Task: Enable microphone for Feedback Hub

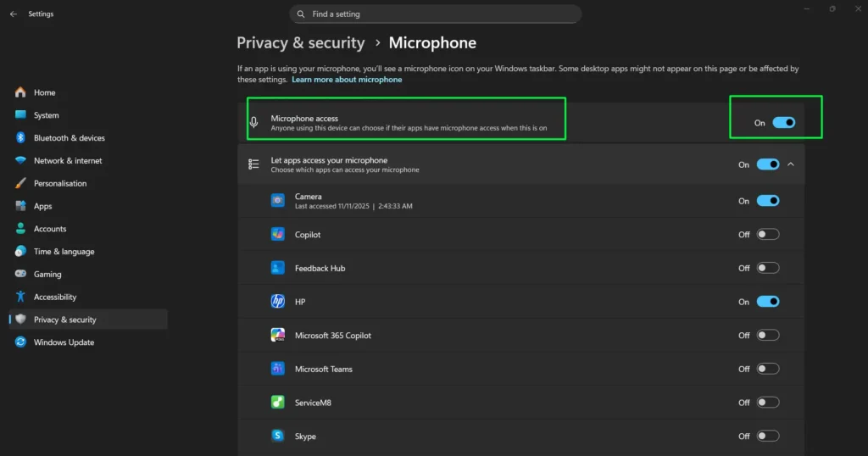Action: click(768, 268)
